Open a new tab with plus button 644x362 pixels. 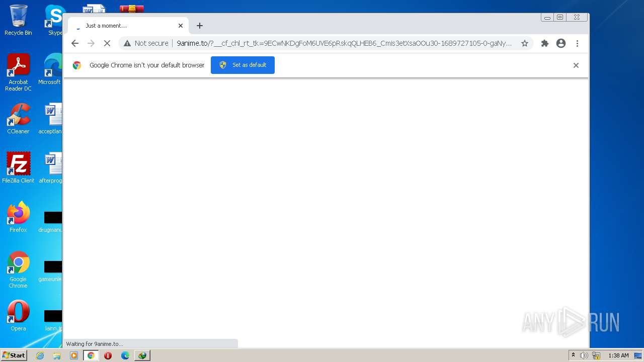pos(200,26)
